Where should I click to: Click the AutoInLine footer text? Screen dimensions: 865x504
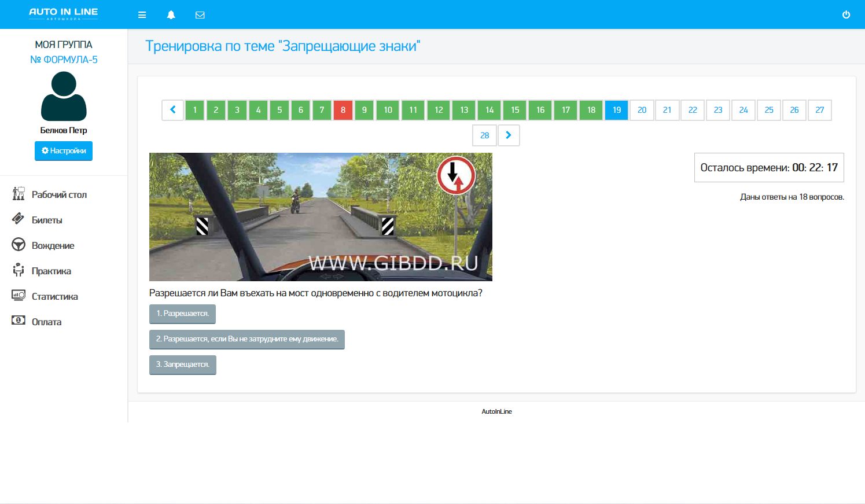click(x=496, y=411)
